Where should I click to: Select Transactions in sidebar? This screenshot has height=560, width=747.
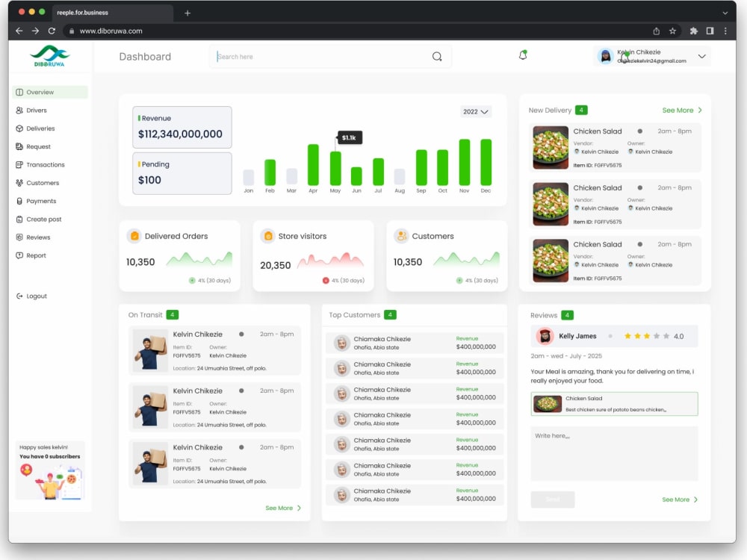click(x=46, y=165)
